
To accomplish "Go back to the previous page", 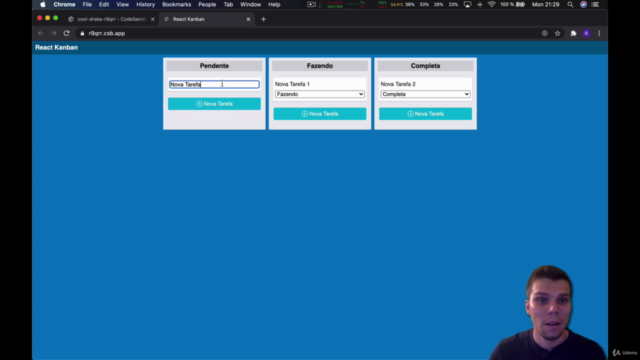I will click(40, 33).
